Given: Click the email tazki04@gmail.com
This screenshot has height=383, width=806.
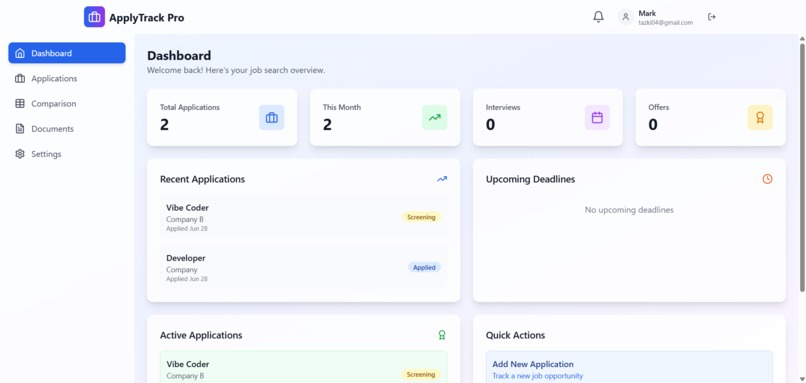Looking at the screenshot, I should pos(666,23).
